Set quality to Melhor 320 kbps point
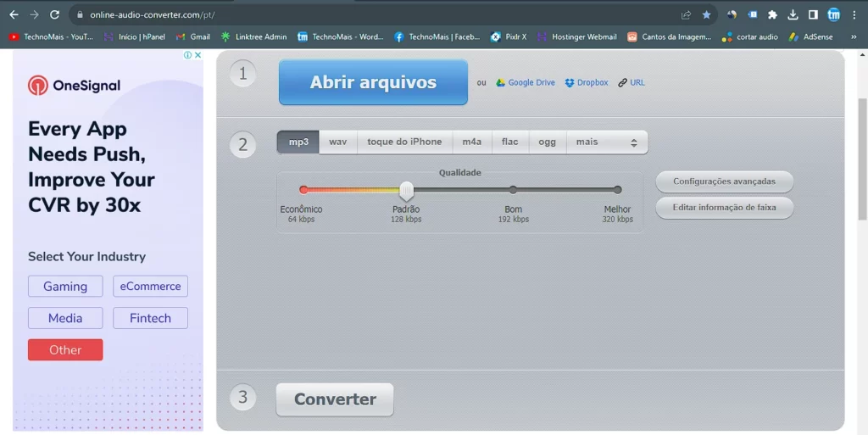The height and width of the screenshot is (435, 868). 617,190
